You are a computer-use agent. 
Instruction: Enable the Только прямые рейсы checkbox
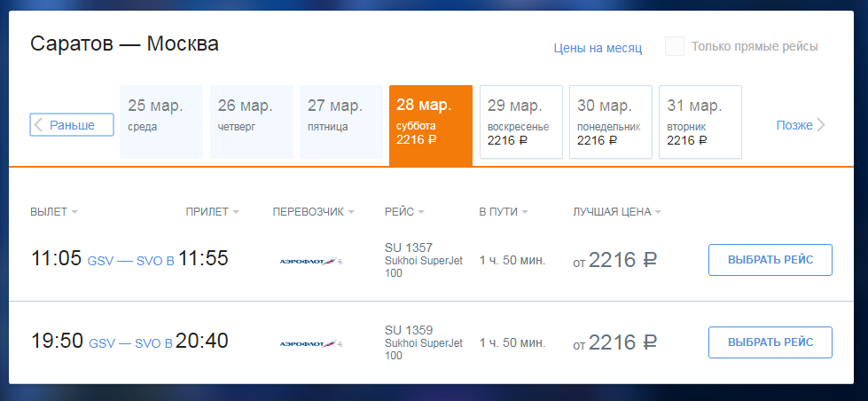click(x=674, y=46)
